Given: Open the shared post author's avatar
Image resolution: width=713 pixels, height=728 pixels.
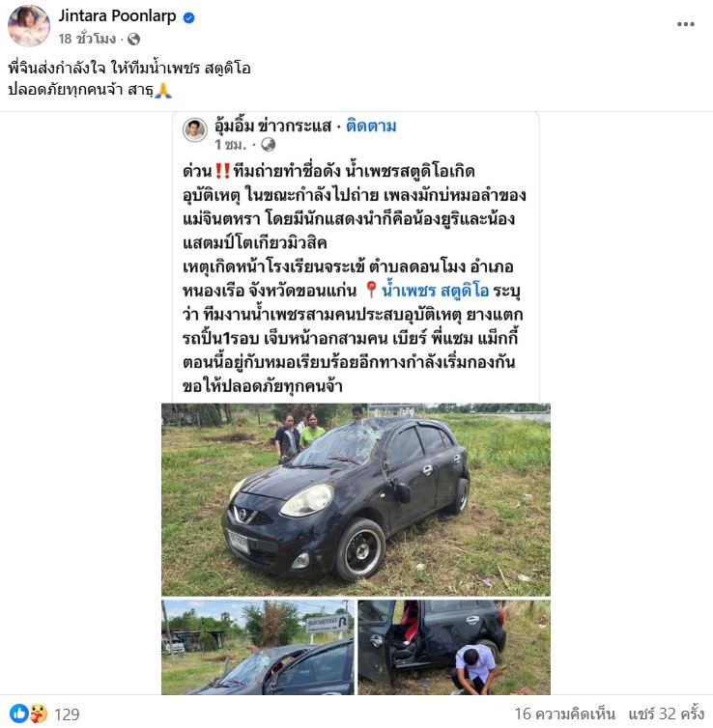Looking at the screenshot, I should point(194,129).
